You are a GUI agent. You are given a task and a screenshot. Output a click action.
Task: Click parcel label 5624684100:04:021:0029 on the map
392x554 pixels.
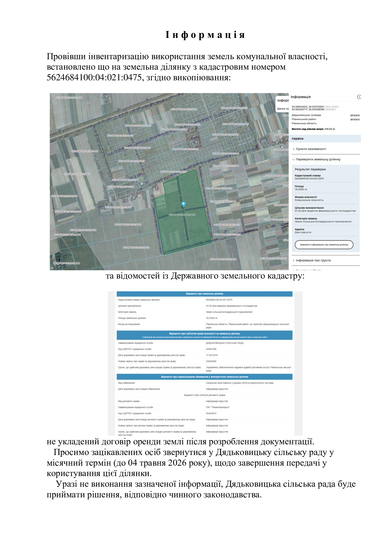tap(136, 248)
